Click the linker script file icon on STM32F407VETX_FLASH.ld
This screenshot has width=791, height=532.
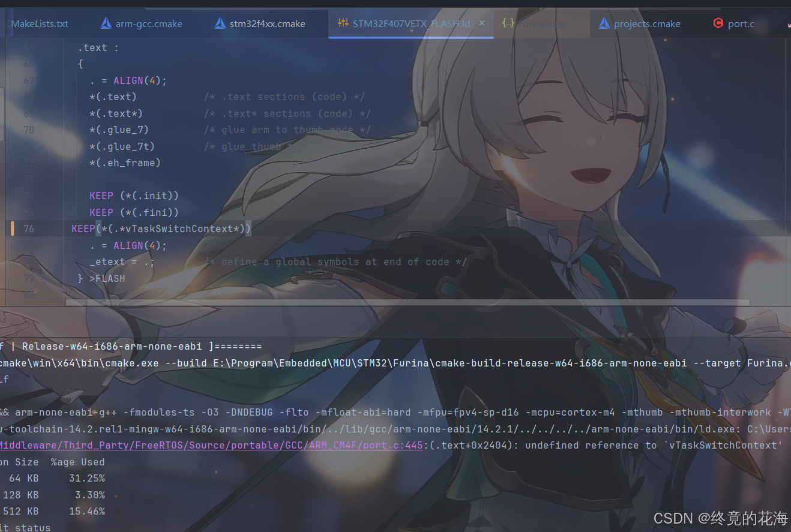point(343,23)
